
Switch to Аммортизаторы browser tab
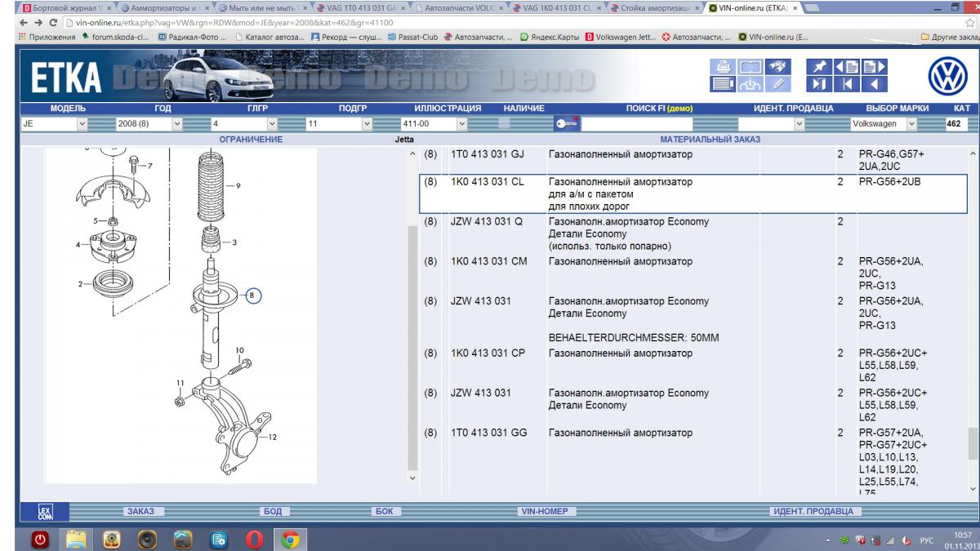(x=164, y=7)
